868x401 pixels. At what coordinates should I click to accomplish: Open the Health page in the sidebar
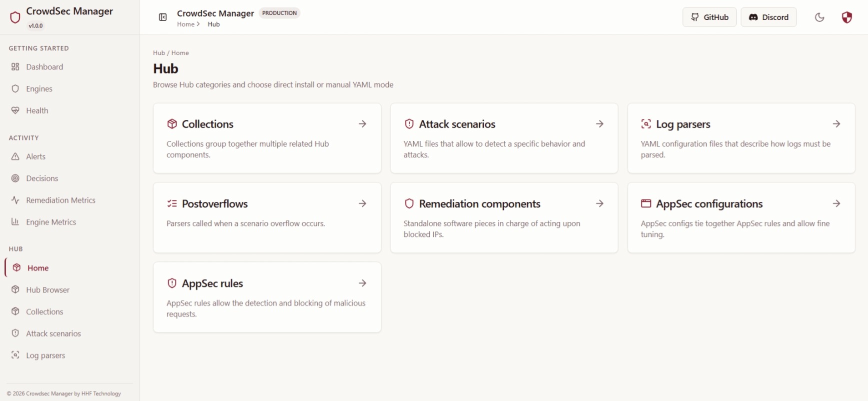pyautogui.click(x=70, y=110)
